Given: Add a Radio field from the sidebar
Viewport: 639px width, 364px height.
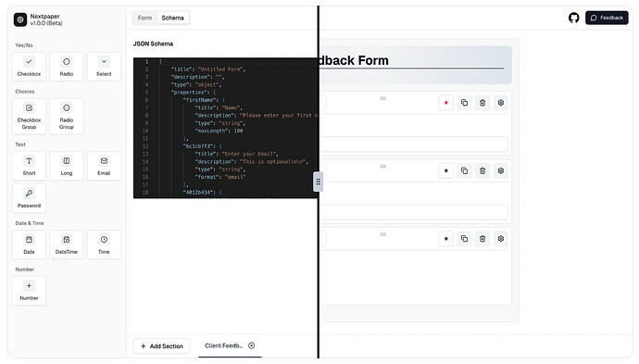Looking at the screenshot, I should point(67,67).
